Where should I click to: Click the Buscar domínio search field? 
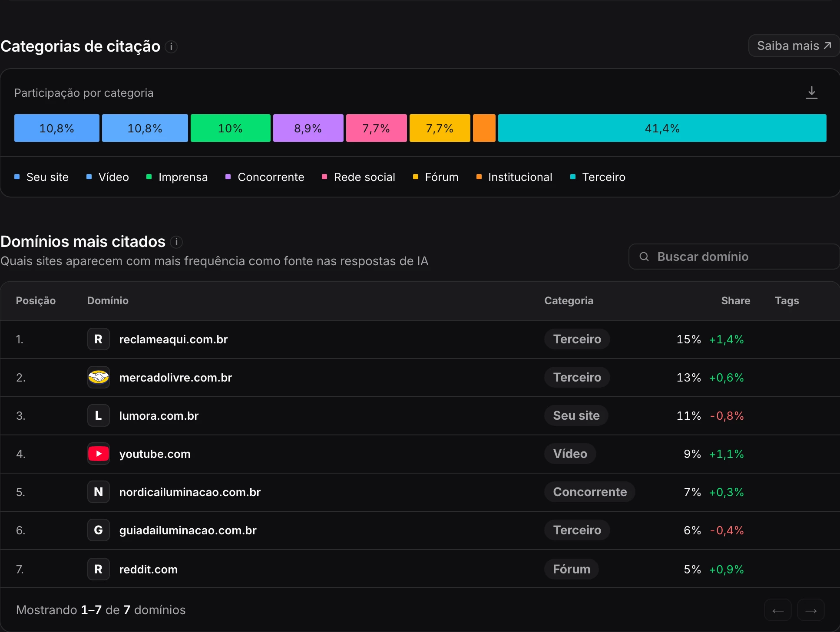point(734,257)
